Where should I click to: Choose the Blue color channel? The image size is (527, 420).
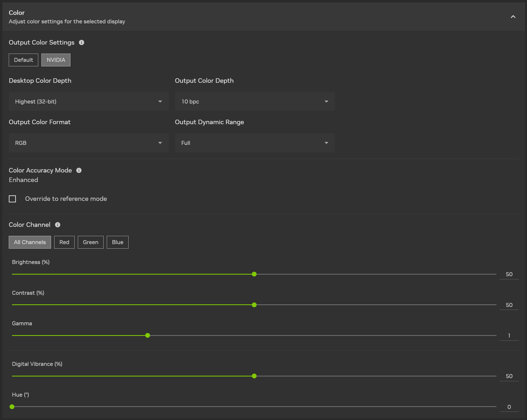pyautogui.click(x=117, y=242)
